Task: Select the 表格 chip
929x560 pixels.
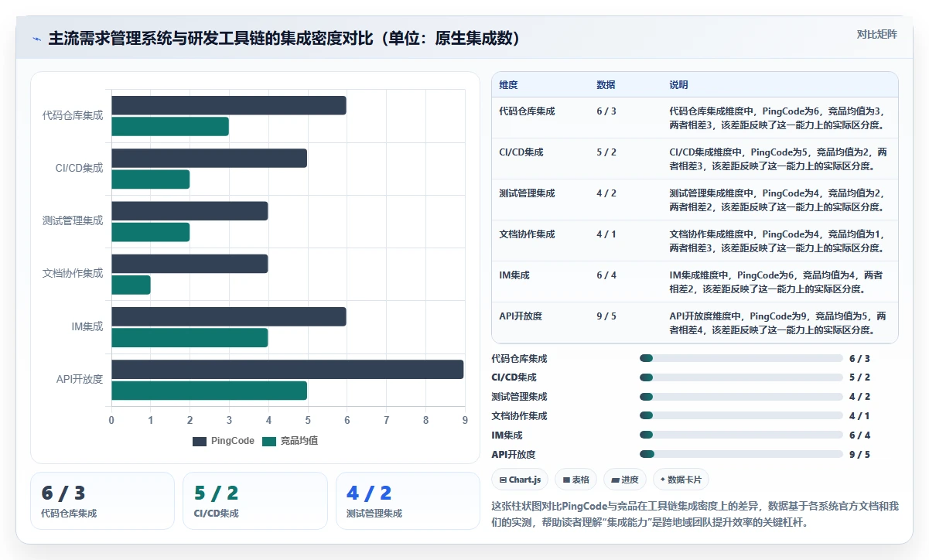Action: coord(576,480)
